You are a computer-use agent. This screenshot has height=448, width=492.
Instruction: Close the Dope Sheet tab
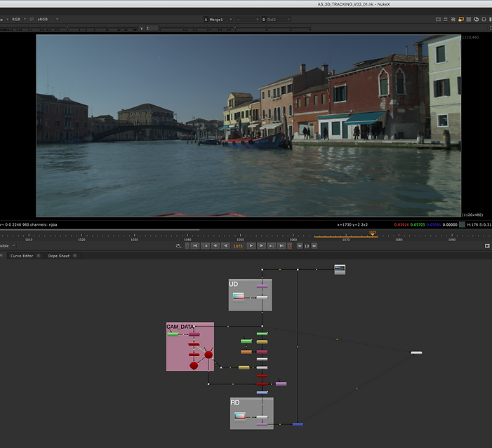point(75,256)
